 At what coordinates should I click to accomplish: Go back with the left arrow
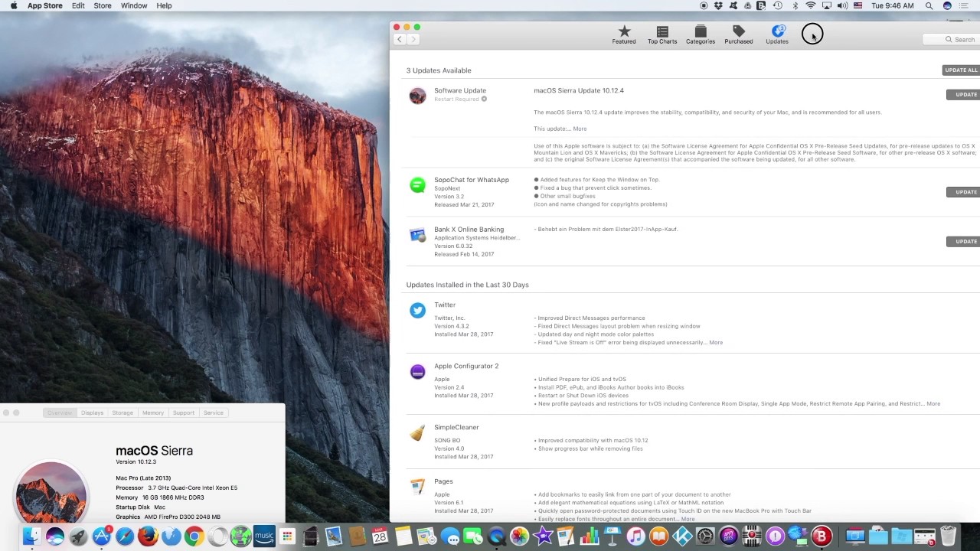coord(399,39)
